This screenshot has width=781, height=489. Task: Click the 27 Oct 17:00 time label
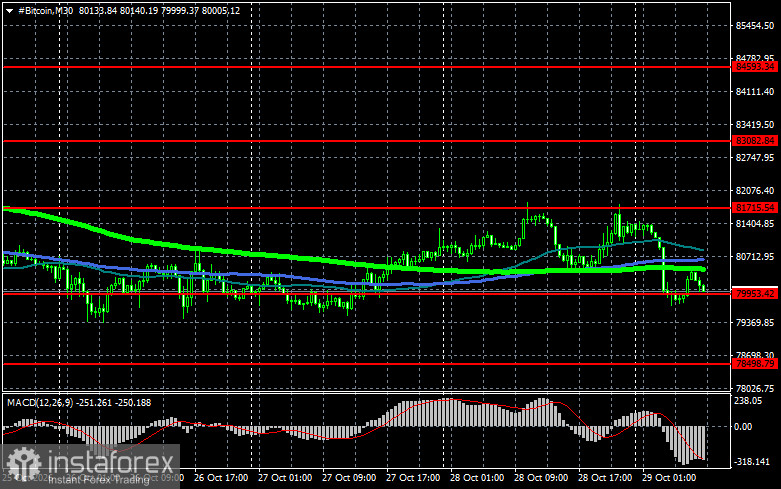tap(413, 478)
